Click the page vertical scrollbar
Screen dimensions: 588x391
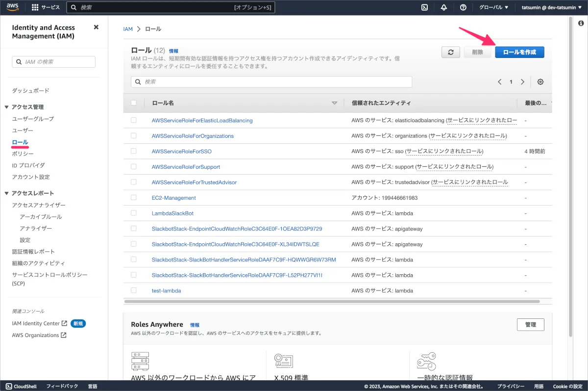(x=570, y=177)
